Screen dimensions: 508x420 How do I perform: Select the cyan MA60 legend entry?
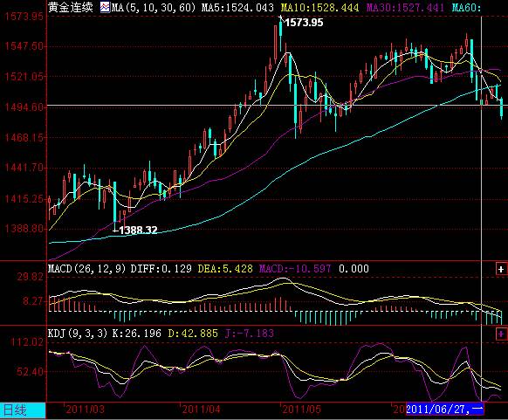pos(466,7)
